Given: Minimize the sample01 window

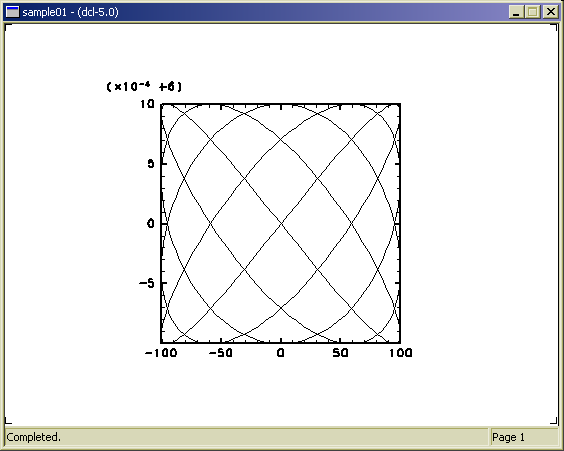Looking at the screenshot, I should pos(516,12).
